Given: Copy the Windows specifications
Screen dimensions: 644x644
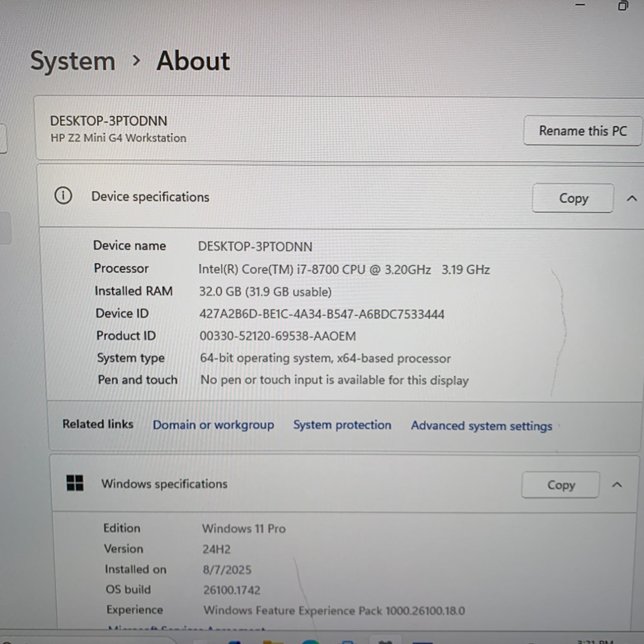Looking at the screenshot, I should [561, 485].
